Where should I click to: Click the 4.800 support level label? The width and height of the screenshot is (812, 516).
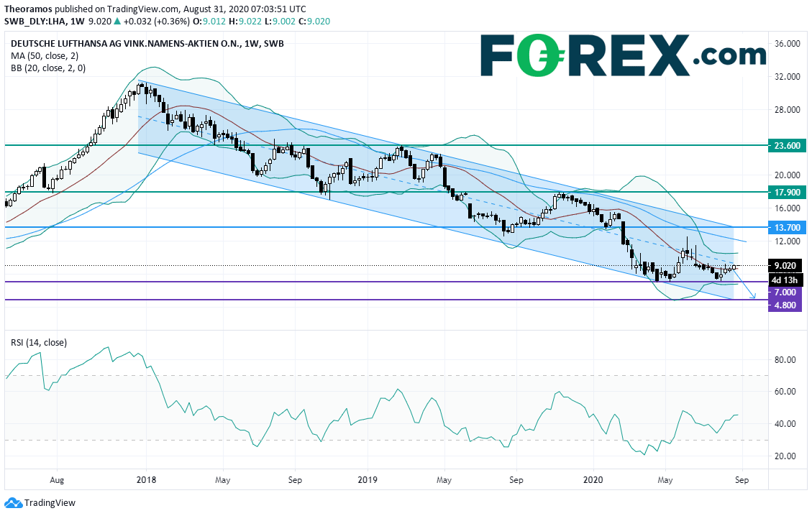[785, 305]
